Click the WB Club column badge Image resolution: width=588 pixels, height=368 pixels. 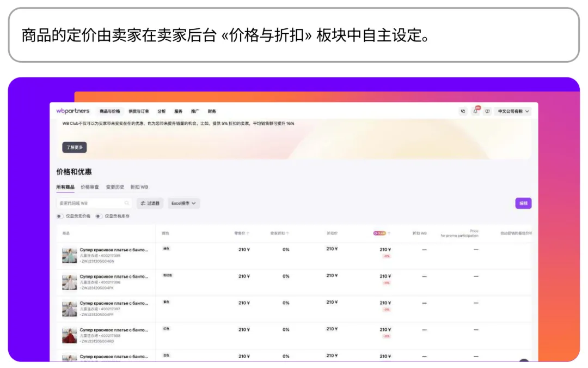[379, 233]
